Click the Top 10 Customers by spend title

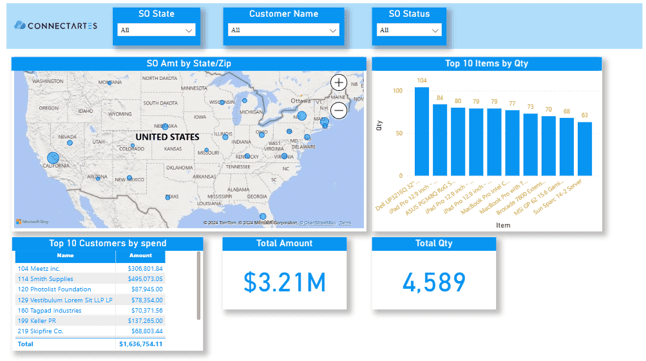click(x=108, y=243)
